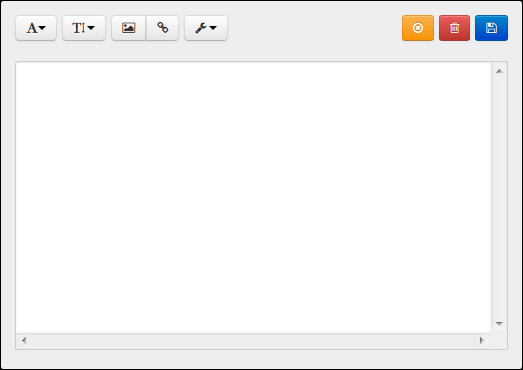Click the text size 'T' icon
The width and height of the screenshot is (523, 370).
[x=79, y=28]
